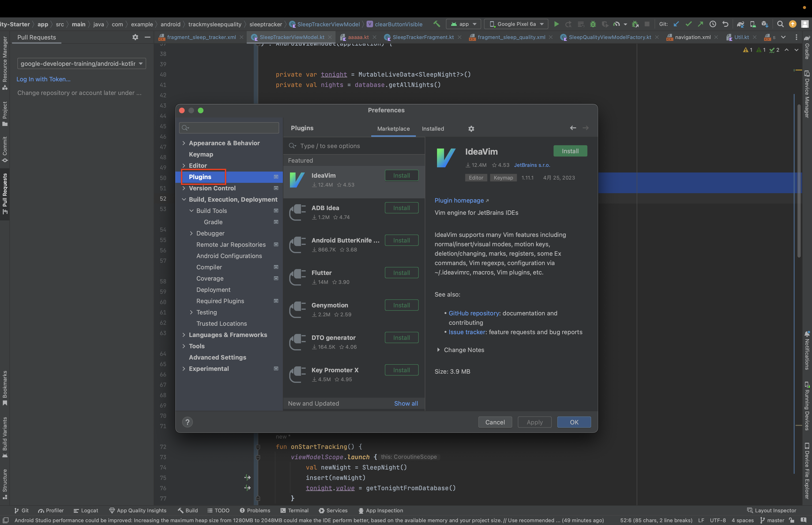Sync project with Gradle files icon
Screen dimensions: 812x525
tap(740, 24)
